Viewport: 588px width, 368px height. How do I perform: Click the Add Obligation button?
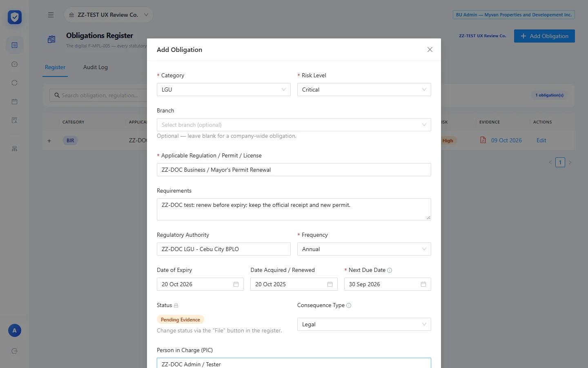[544, 36]
